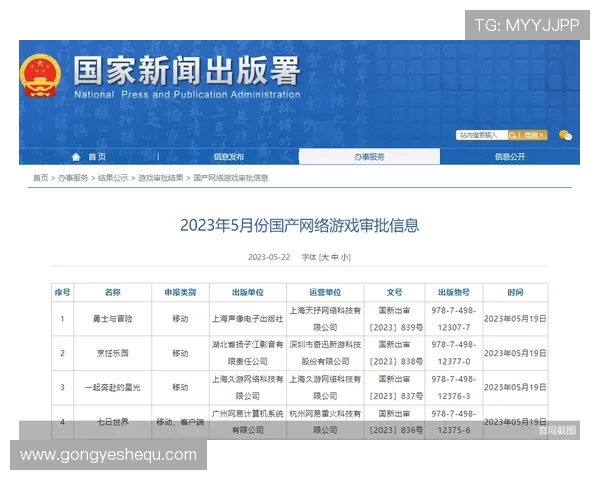This screenshot has height=480, width=600.
Task: Click the publish date 2023-05-22
Action: point(269,257)
